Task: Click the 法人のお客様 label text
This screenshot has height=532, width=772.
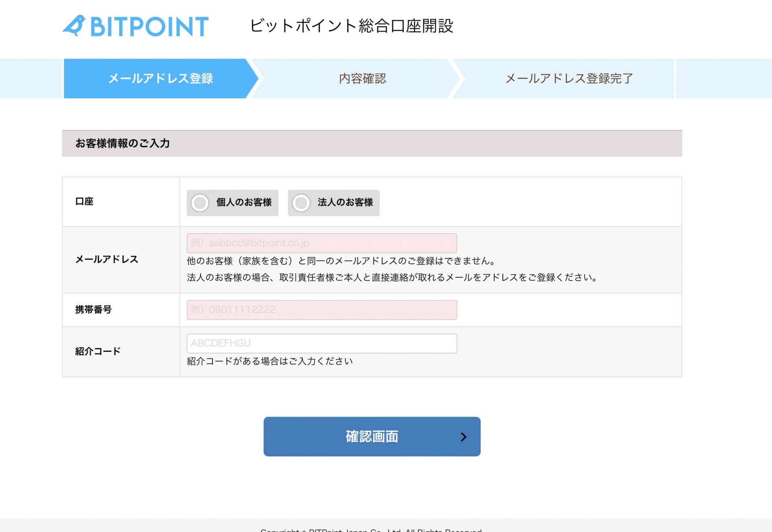Action: (x=345, y=202)
